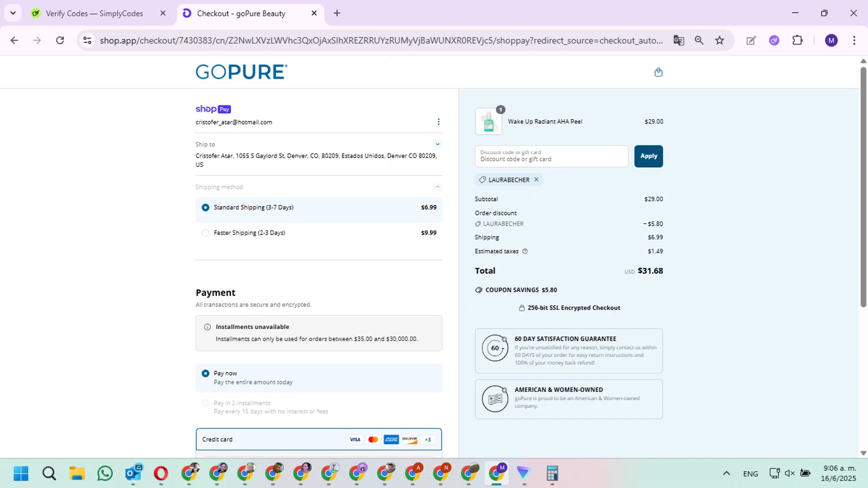
Task: Open the clock showing 9:06 a. m.
Action: (839, 474)
